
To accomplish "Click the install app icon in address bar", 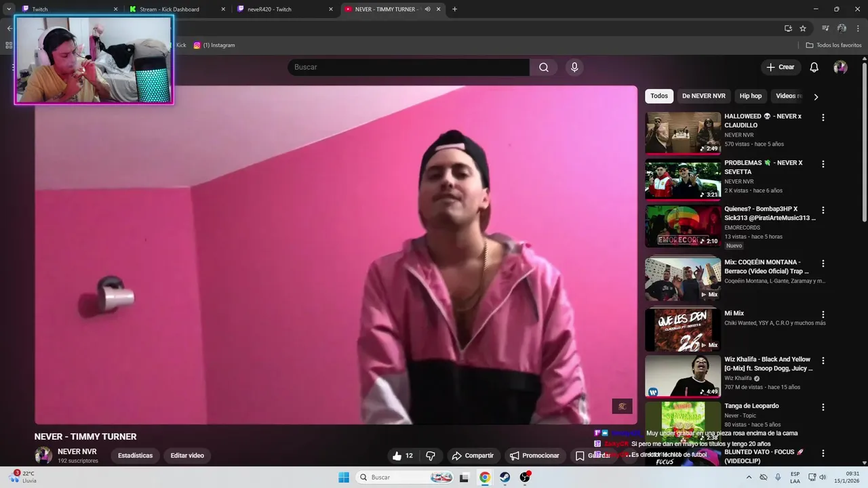I will [x=788, y=28].
